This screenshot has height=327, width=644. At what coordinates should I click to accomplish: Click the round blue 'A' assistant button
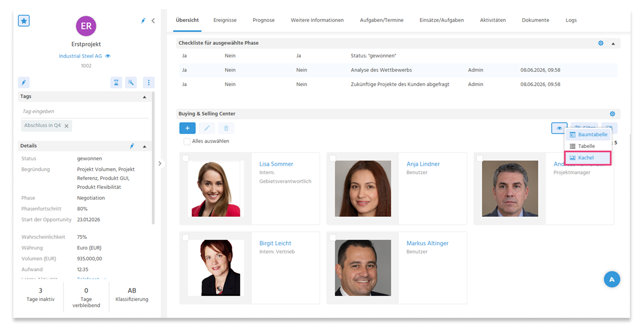coord(612,279)
